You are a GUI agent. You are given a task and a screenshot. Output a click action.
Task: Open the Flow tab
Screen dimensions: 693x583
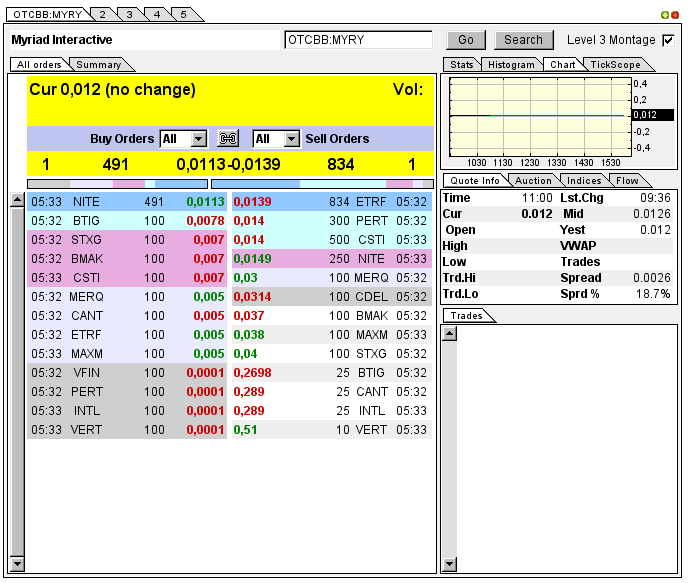627,181
